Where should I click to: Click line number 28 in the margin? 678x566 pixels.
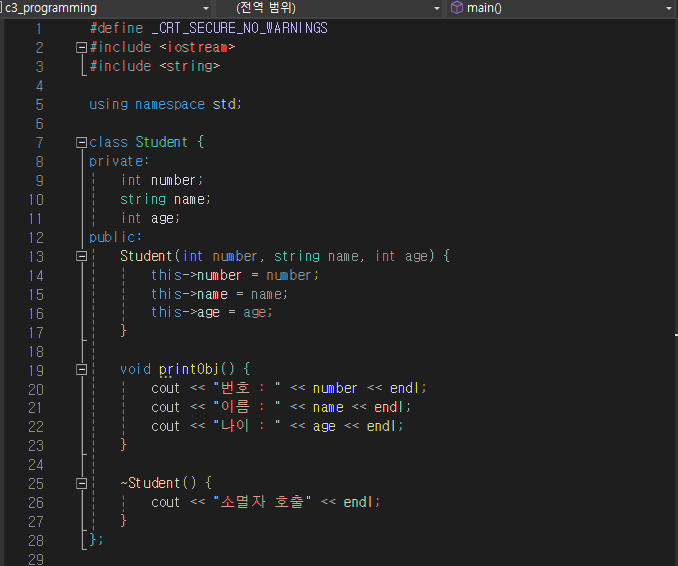pyautogui.click(x=36, y=540)
